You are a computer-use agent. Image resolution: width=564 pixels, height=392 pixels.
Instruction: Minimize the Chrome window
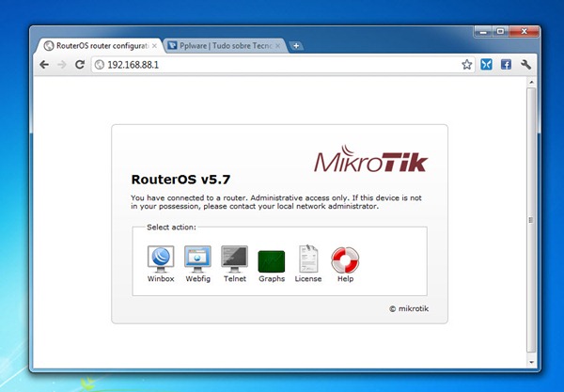pos(483,32)
